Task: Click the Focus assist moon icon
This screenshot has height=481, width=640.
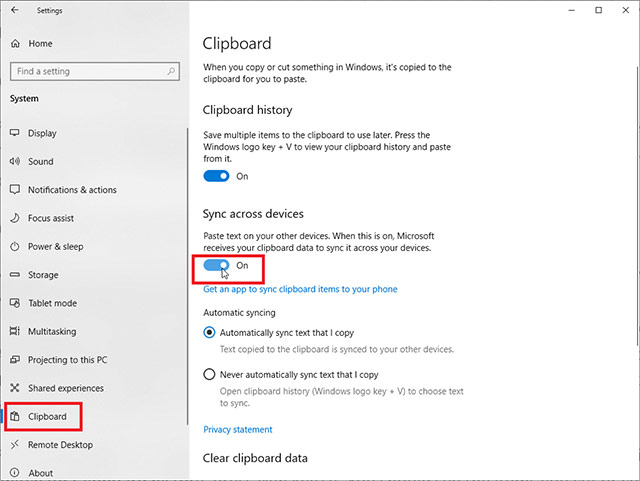Action: [15, 218]
